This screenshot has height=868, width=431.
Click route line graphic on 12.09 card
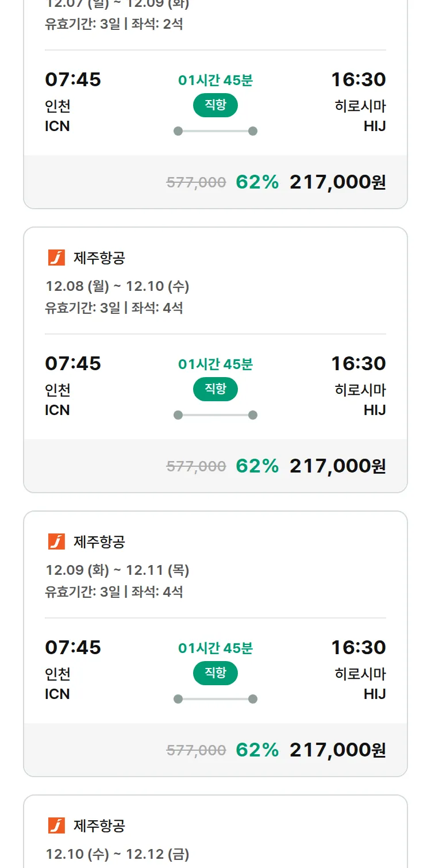point(215,699)
